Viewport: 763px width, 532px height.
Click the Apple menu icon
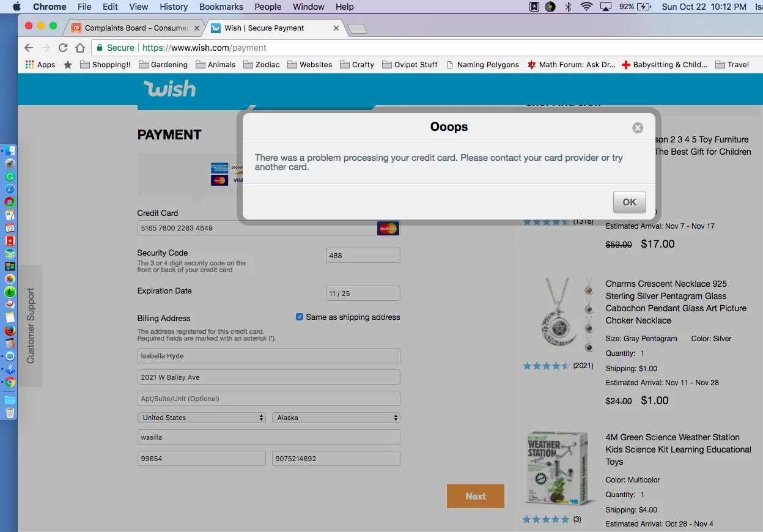tap(17, 7)
